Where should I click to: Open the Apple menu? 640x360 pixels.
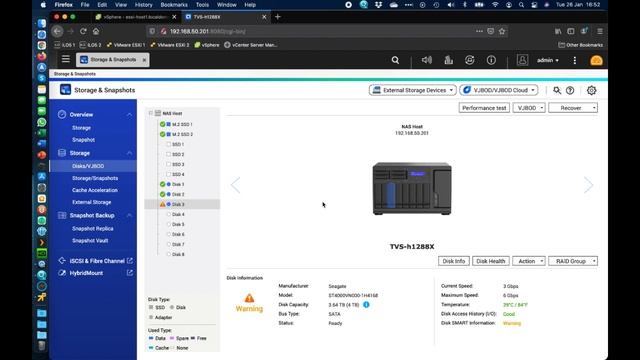(43, 5)
